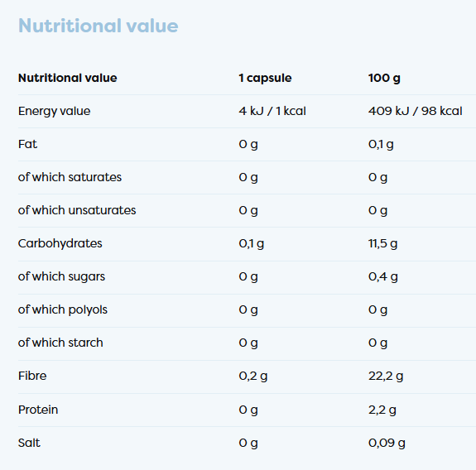Click the 100 g column header

point(384,79)
